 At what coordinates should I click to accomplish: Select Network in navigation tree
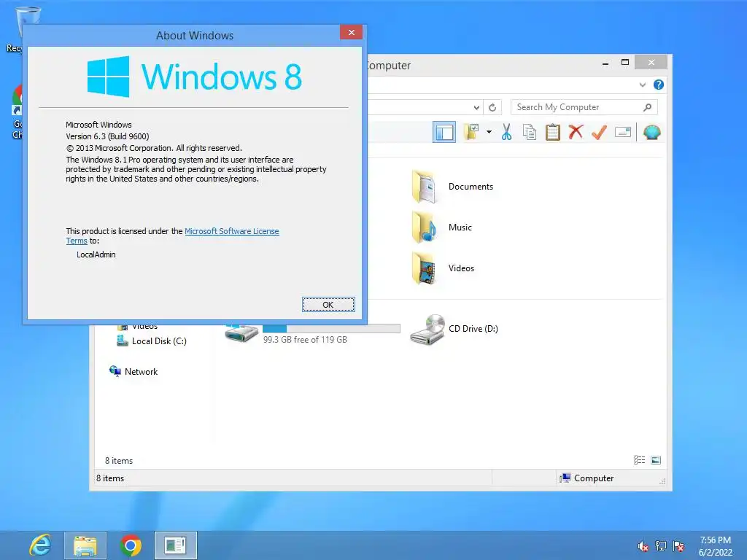click(x=133, y=371)
